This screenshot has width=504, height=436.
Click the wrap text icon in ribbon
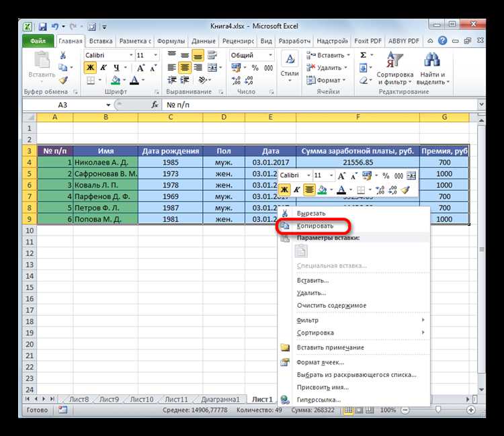pyautogui.click(x=212, y=55)
